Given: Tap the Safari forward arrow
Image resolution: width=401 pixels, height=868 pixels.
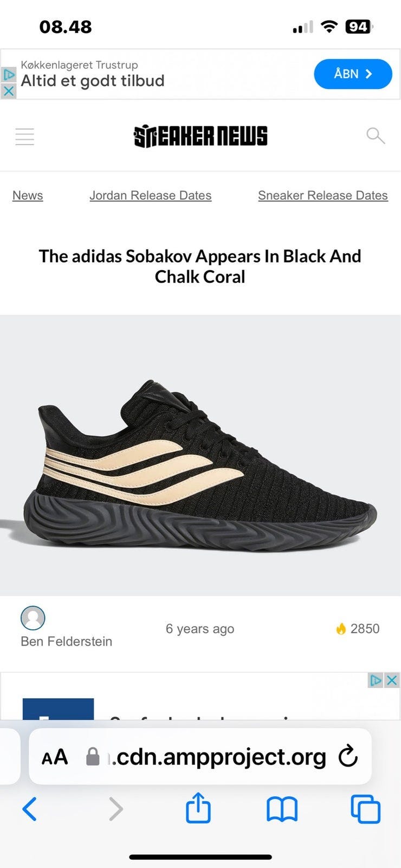Looking at the screenshot, I should pyautogui.click(x=116, y=809).
